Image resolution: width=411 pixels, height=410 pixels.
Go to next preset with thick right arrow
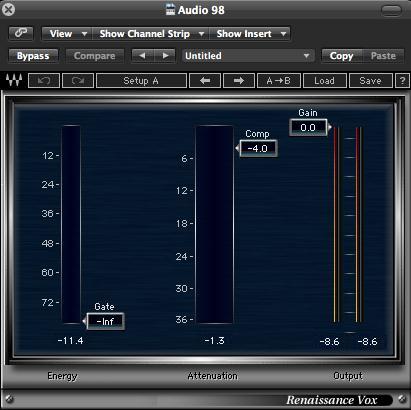point(239,81)
